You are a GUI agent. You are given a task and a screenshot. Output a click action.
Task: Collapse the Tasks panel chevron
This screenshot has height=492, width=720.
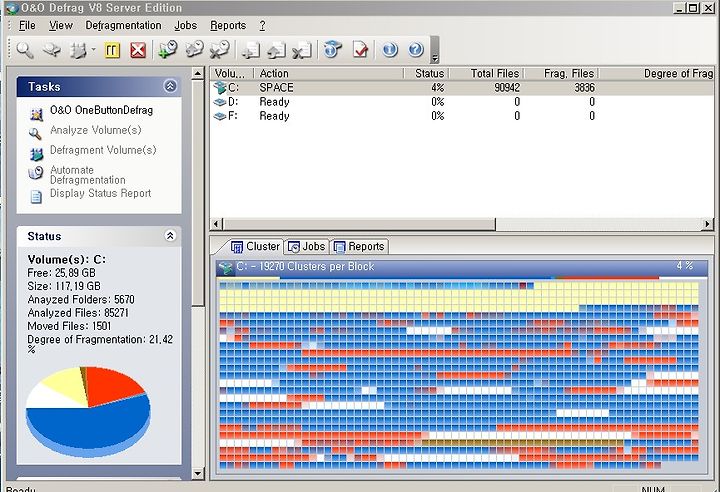(170, 86)
